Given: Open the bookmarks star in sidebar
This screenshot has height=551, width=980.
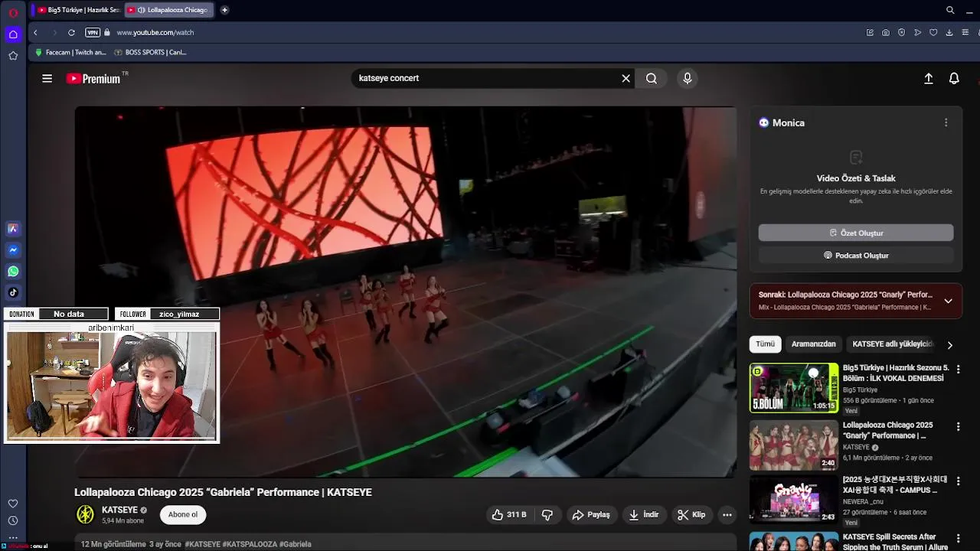Looking at the screenshot, I should tap(13, 56).
